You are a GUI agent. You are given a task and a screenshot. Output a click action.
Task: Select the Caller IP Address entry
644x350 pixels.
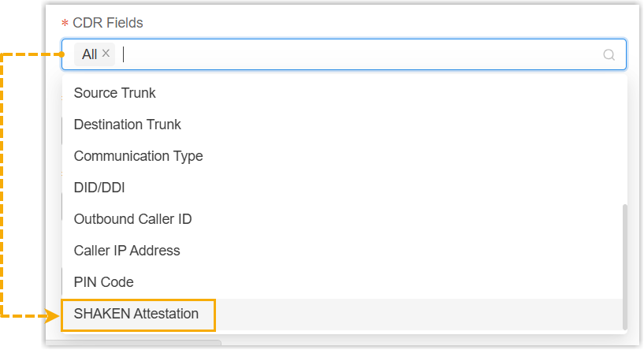127,251
